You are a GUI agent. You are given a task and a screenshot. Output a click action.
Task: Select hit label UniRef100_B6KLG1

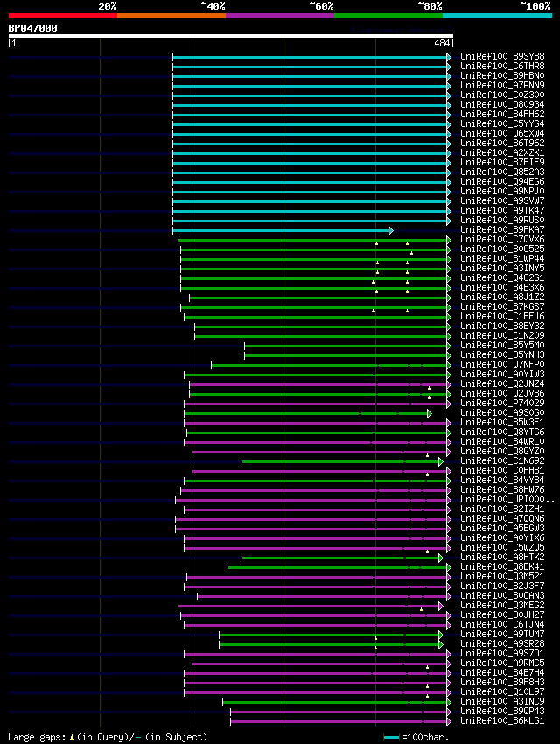[502, 720]
